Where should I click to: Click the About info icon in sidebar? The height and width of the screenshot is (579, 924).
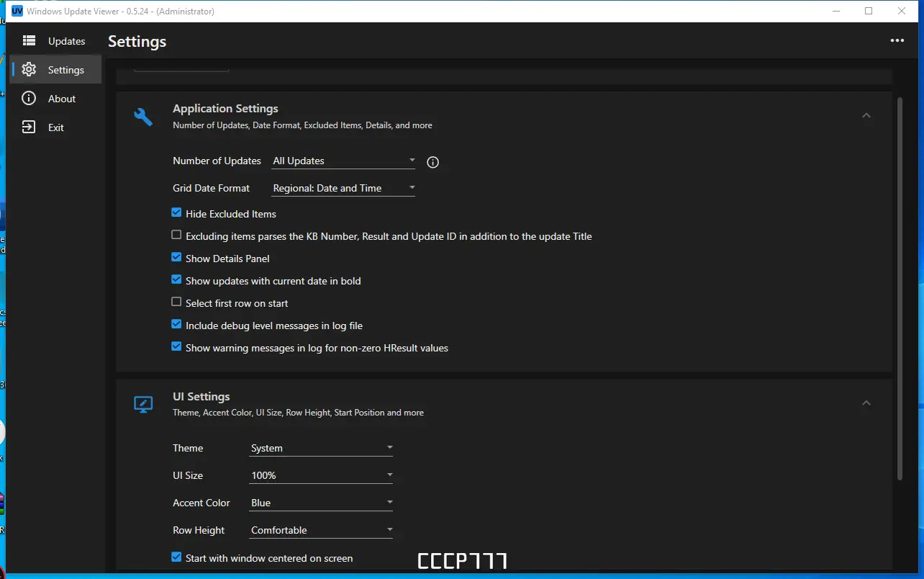[x=29, y=99]
